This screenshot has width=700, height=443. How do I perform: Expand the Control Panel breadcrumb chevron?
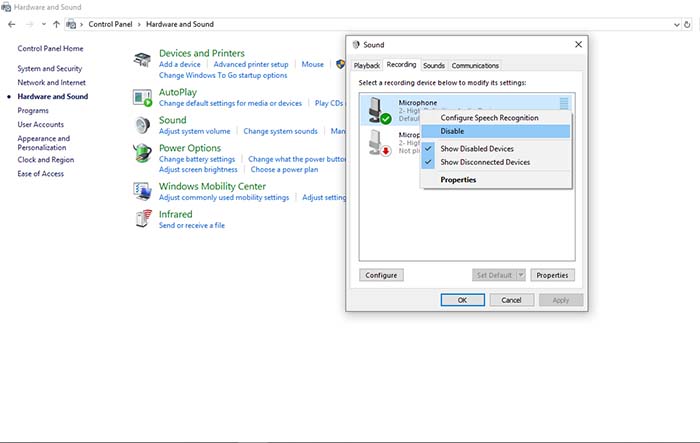141,23
